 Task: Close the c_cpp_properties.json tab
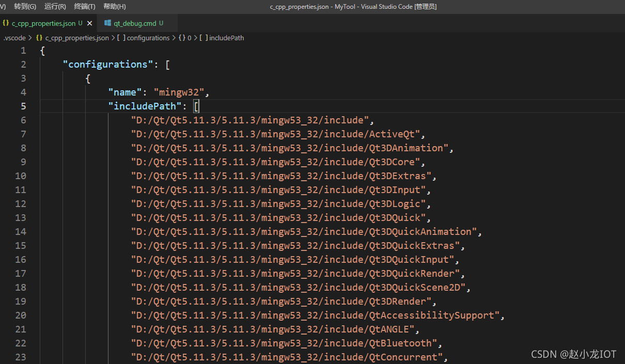pyautogui.click(x=89, y=23)
